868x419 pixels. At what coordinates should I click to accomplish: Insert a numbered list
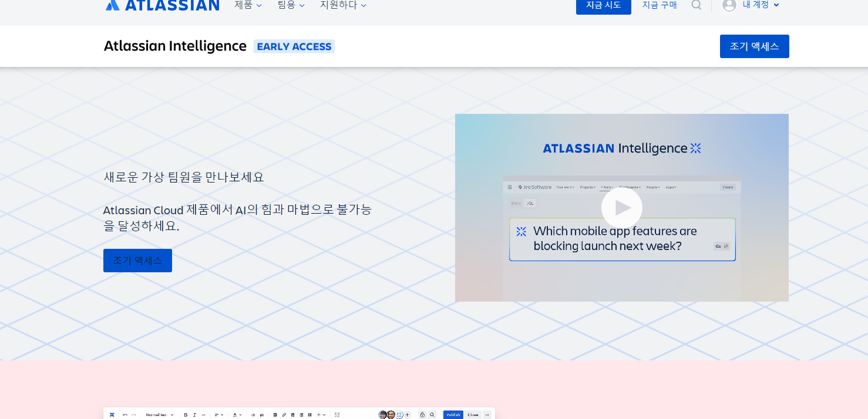tap(262, 415)
